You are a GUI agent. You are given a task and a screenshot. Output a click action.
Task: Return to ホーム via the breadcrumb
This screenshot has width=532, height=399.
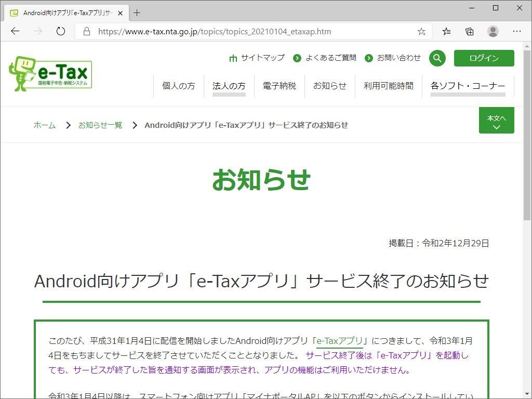[x=45, y=125]
